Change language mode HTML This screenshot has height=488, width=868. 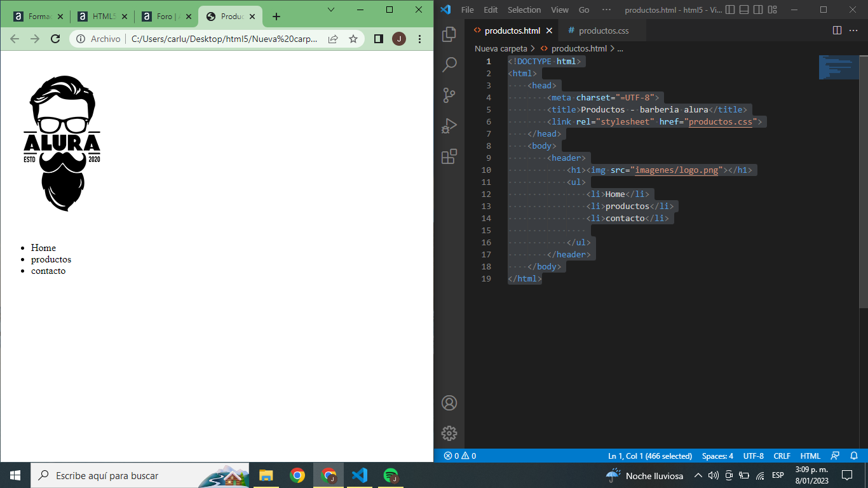[810, 456]
